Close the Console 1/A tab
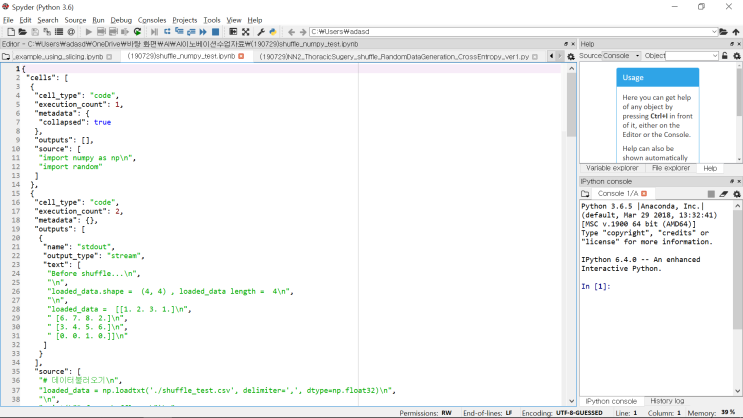This screenshot has width=743, height=418. coord(644,193)
